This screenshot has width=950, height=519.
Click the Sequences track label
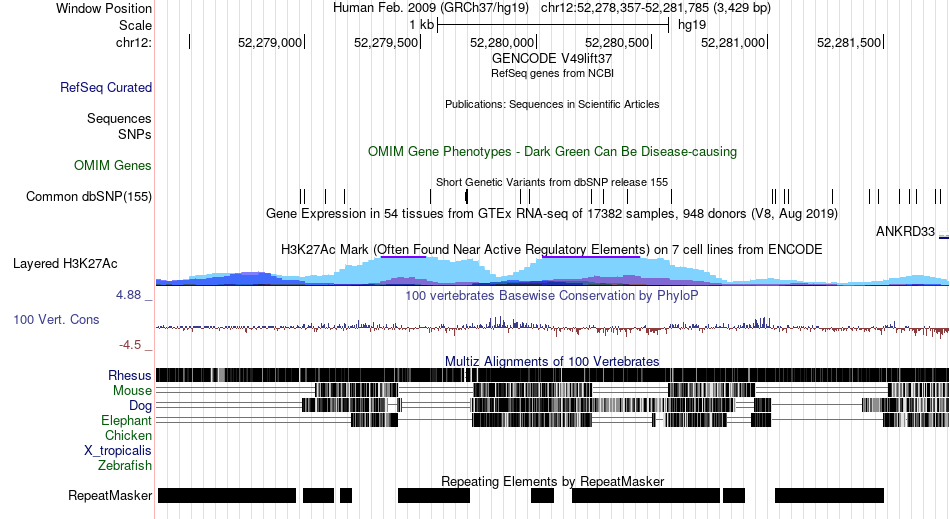coord(119,118)
